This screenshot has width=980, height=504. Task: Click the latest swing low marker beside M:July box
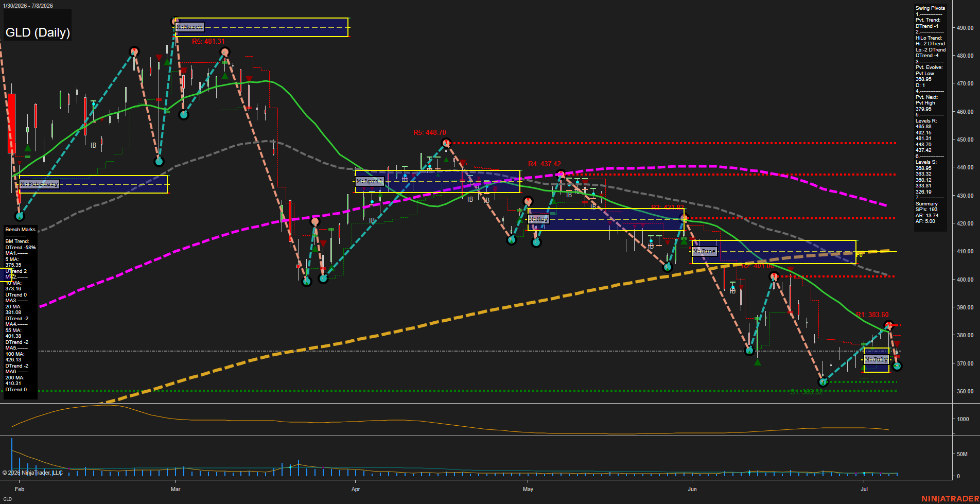click(x=897, y=366)
